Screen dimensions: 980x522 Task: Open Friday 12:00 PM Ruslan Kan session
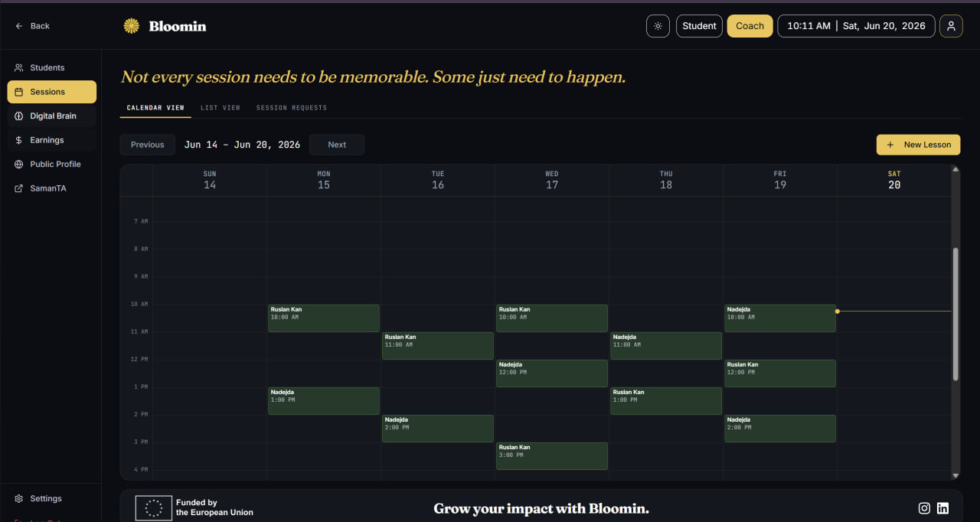click(x=780, y=374)
